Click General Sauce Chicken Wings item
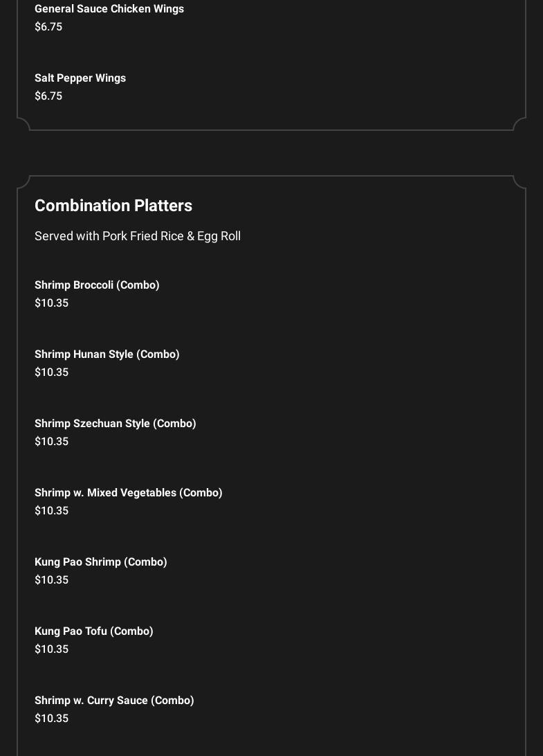 (x=109, y=9)
